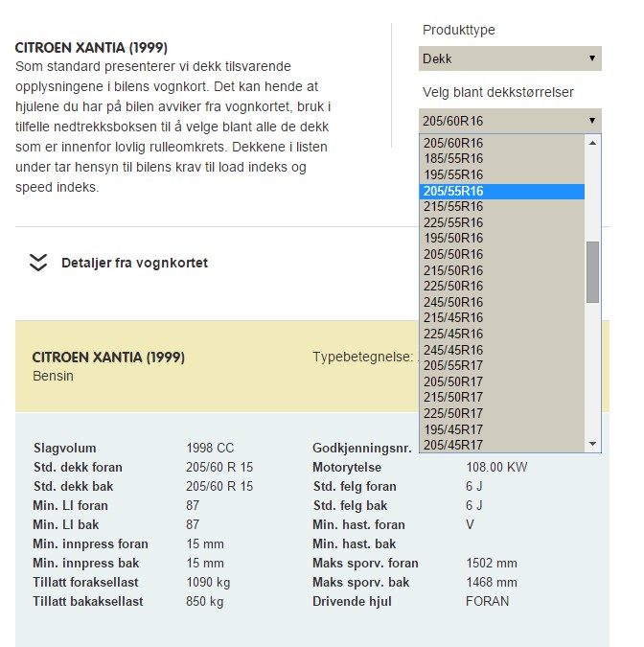Select the 225/50R17 option

click(501, 413)
